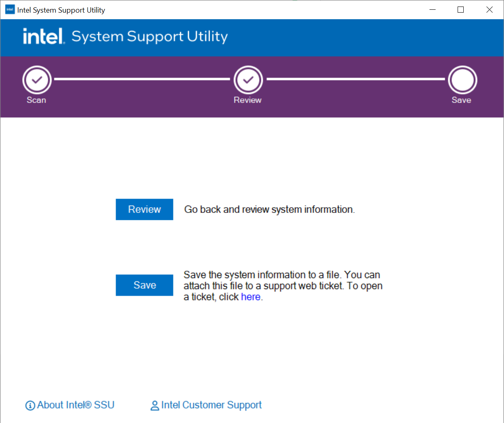Click the person icon beside Intel Customer Support
This screenshot has height=423, width=504.
point(155,405)
